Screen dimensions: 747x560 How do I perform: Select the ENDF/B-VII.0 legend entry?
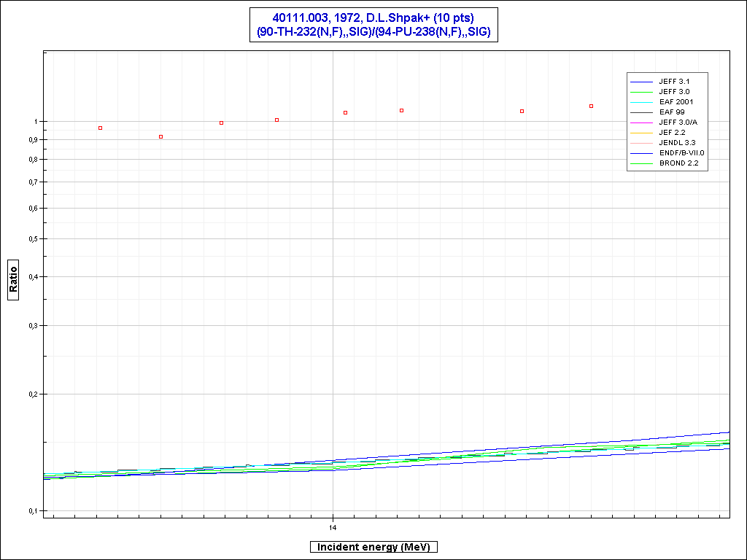[x=681, y=153]
